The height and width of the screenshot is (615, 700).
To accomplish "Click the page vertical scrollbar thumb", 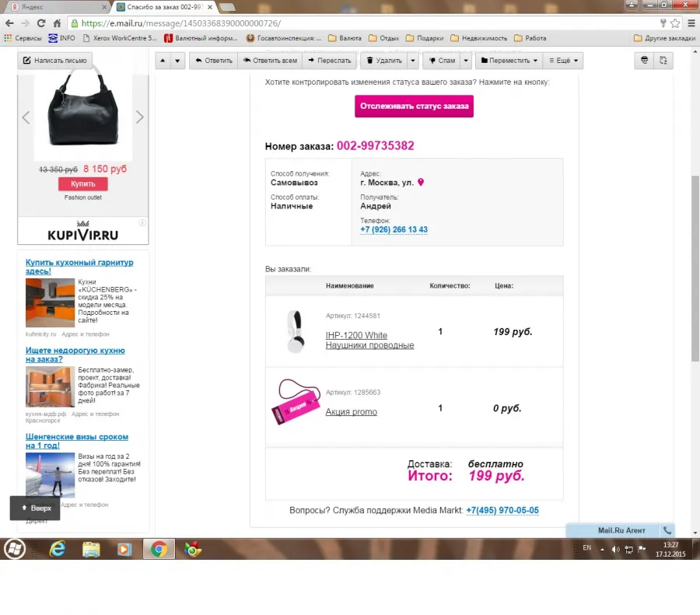I will click(695, 268).
